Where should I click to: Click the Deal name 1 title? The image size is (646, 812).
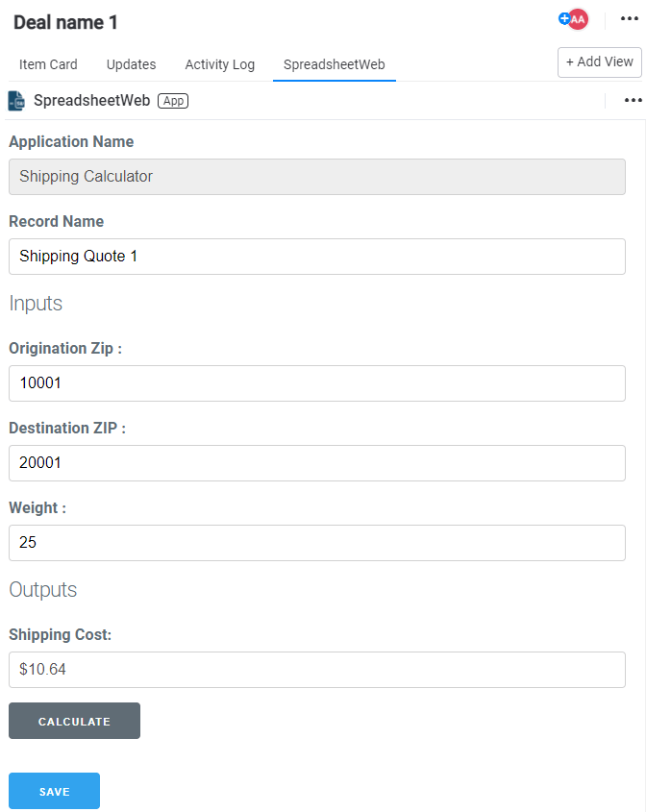[65, 22]
